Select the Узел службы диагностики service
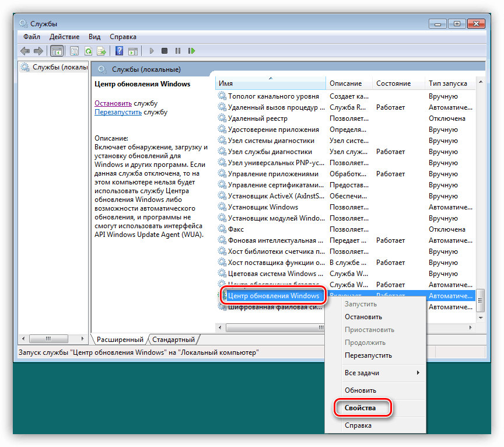504x447 pixels. click(x=345, y=152)
